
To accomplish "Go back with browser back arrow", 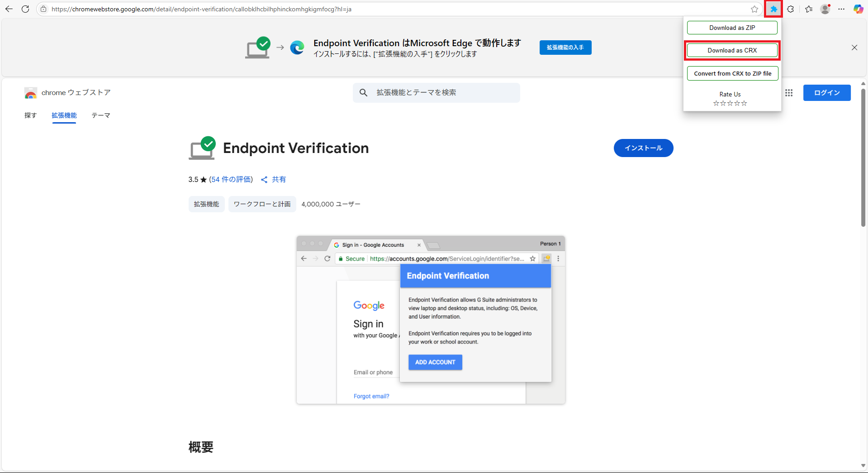I will click(x=9, y=9).
